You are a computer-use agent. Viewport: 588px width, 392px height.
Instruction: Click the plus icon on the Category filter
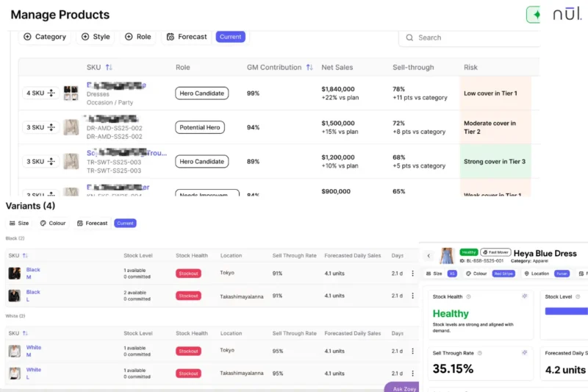click(x=27, y=36)
